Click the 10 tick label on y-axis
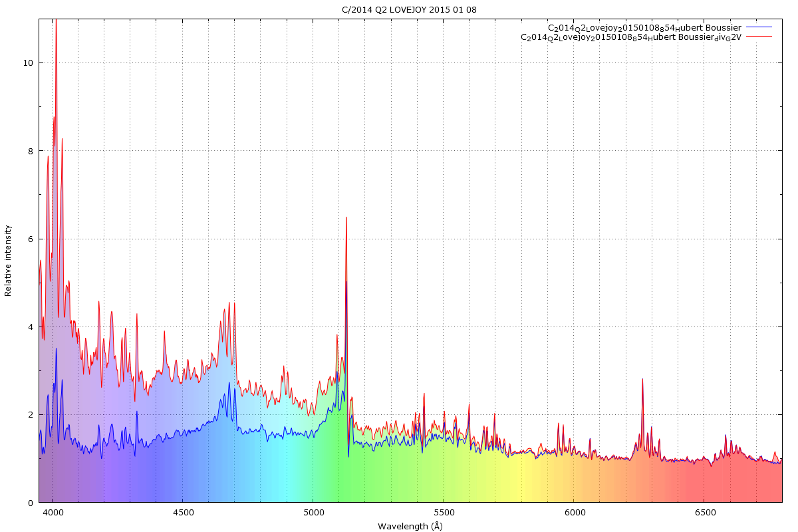 click(x=29, y=63)
